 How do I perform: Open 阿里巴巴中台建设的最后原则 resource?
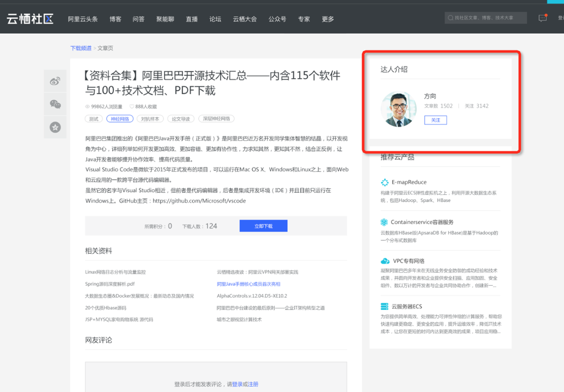(271, 308)
